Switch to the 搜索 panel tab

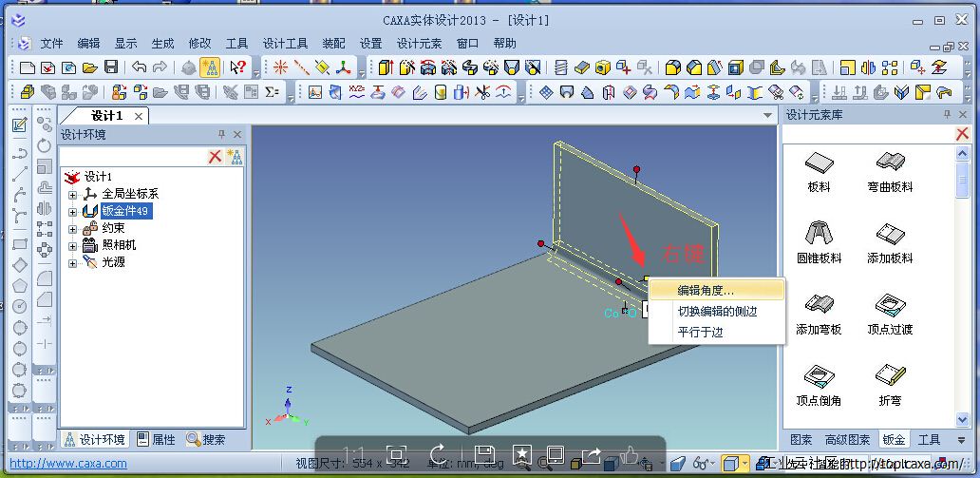[x=206, y=439]
